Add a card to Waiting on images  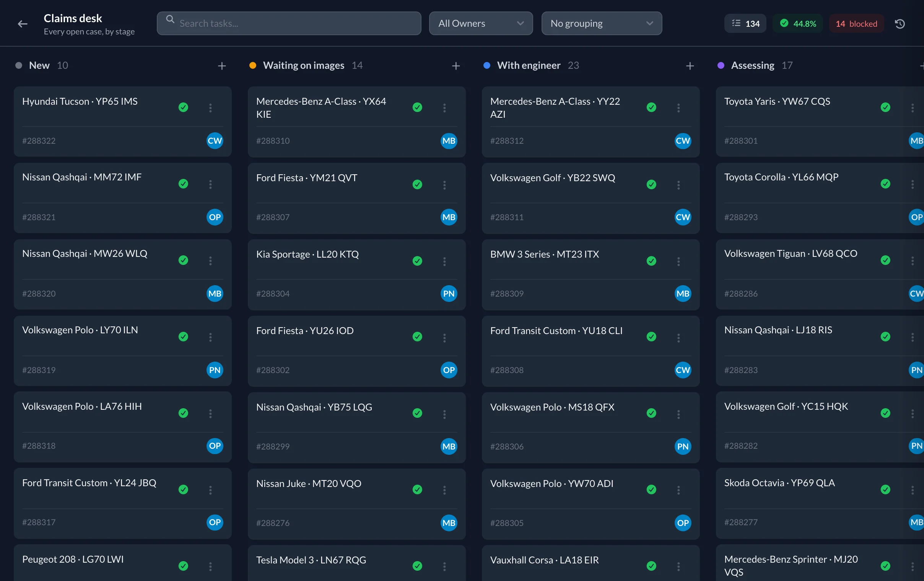456,66
